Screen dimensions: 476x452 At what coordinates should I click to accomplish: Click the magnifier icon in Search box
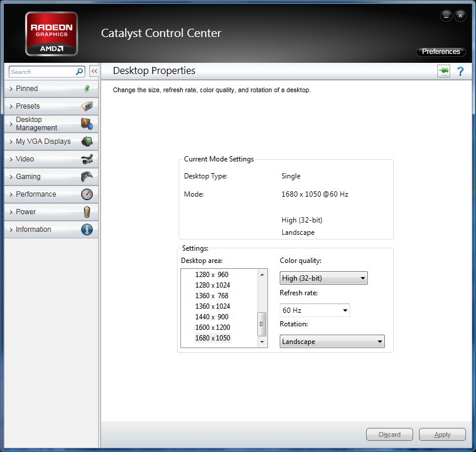(x=79, y=72)
